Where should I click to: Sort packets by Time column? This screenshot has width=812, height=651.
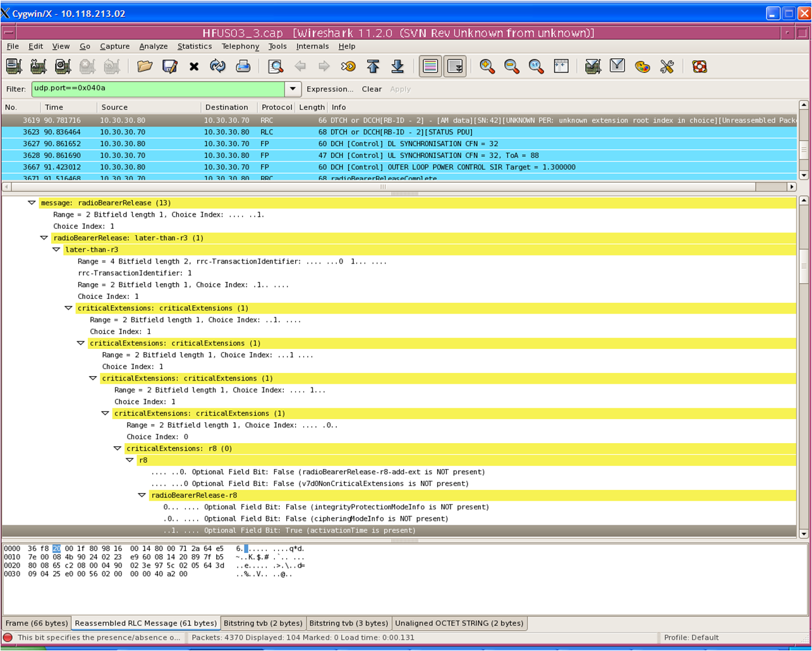tap(68, 107)
